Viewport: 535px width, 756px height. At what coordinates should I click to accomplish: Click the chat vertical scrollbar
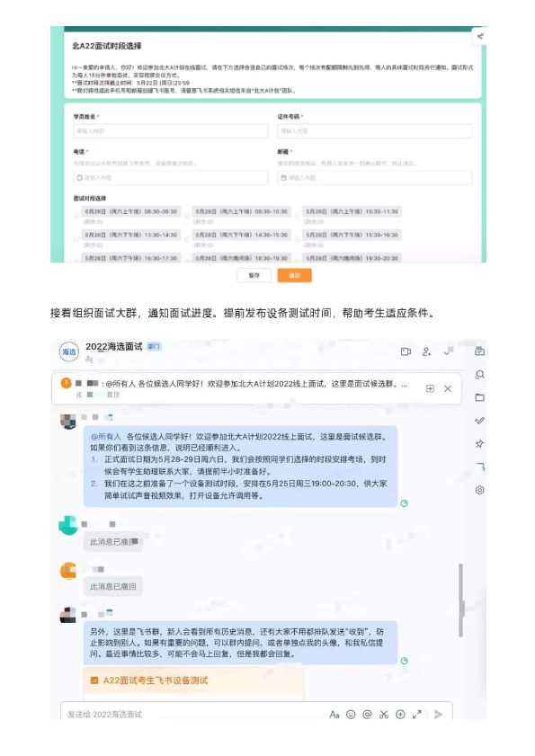click(461, 600)
